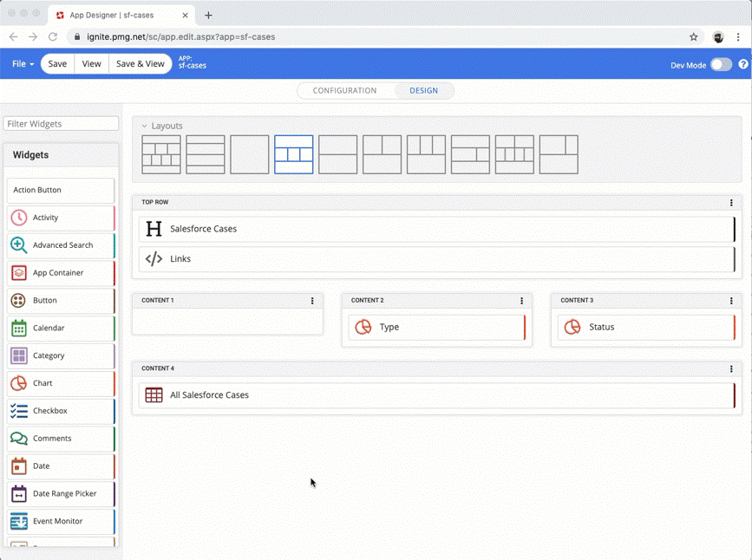The image size is (752, 560).
Task: Choose the Date Range Picker icon
Action: (19, 493)
